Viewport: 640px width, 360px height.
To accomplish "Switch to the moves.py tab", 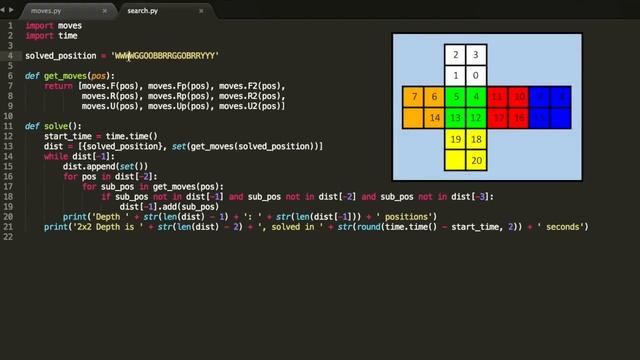I will click(46, 11).
